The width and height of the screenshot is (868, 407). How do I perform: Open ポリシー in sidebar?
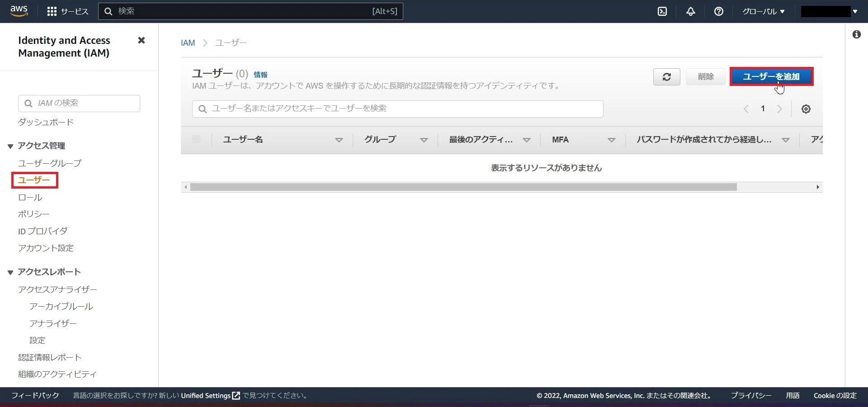[x=34, y=214]
